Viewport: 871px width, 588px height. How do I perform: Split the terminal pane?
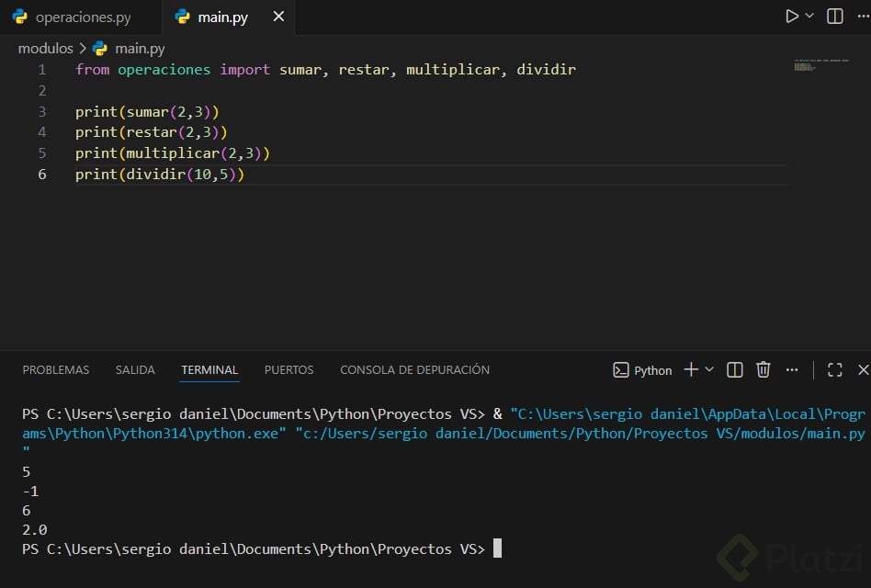point(735,369)
